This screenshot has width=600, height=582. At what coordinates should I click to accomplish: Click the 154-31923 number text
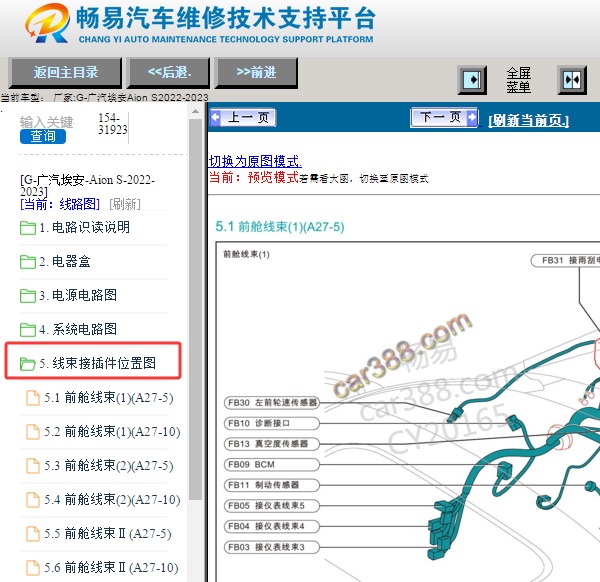[112, 124]
